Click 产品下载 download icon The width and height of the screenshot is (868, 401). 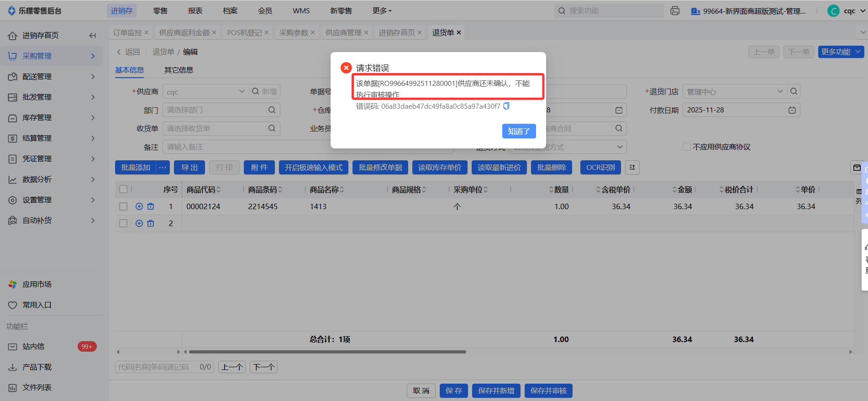[x=13, y=367]
